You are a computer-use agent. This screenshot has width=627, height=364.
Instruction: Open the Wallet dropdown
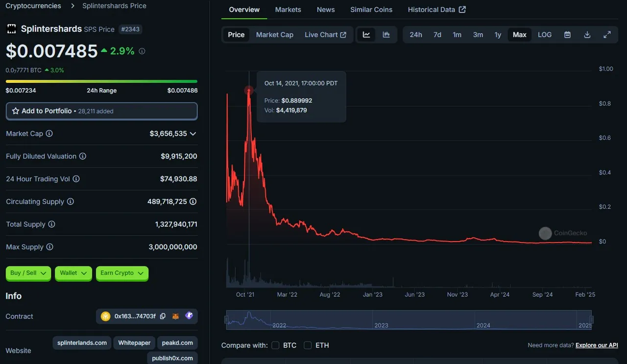point(73,273)
